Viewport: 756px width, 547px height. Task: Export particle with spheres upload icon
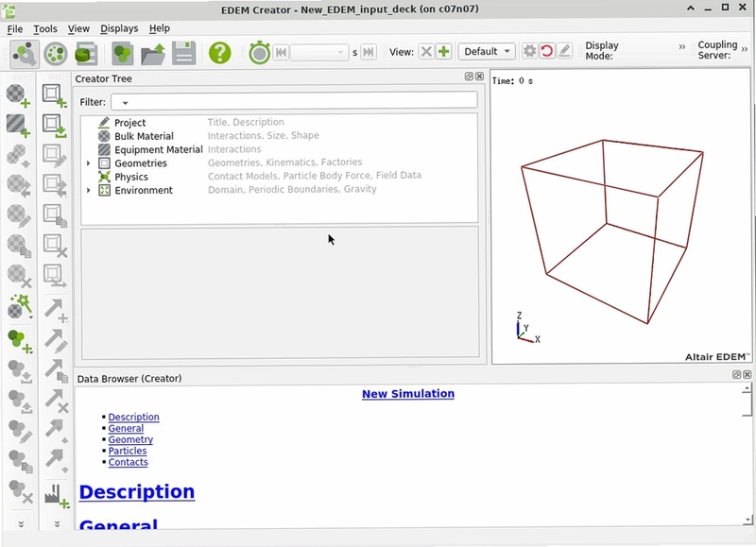pyautogui.click(x=19, y=402)
